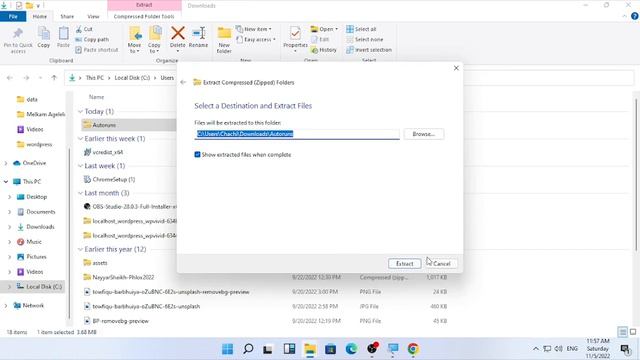Open Desktop in navigation pane
Screen dimensions: 640x360
[x=36, y=197]
